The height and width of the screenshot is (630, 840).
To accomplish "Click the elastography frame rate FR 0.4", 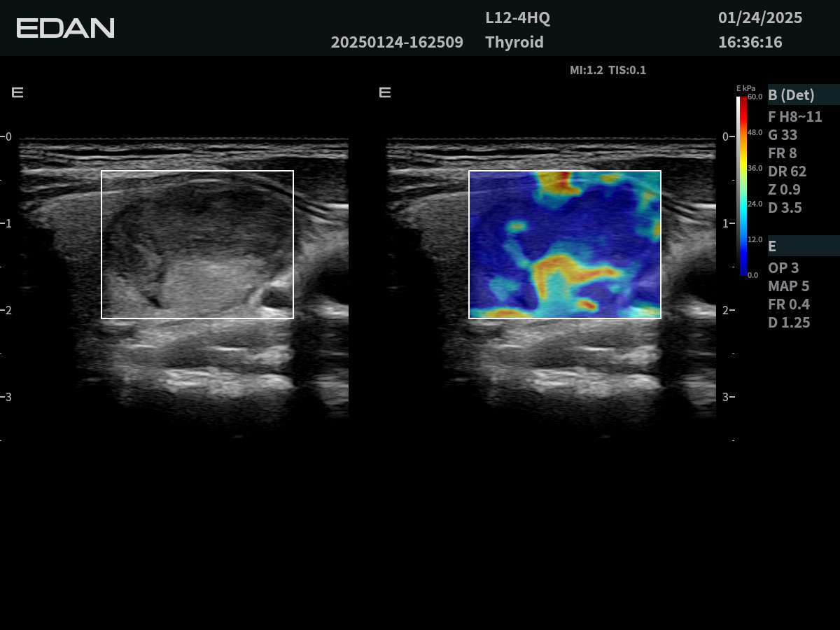I will coord(788,304).
